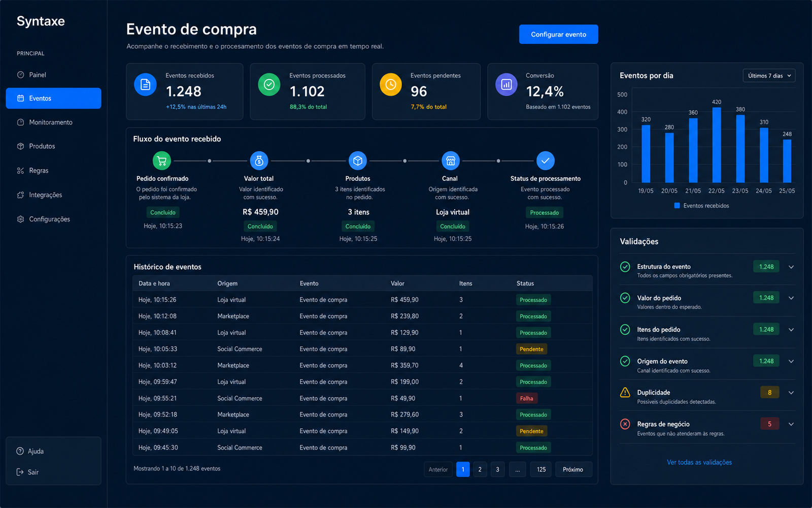Screen dimensions: 812x508
Task: Go to Produtos in the sidebar
Action: [53, 146]
